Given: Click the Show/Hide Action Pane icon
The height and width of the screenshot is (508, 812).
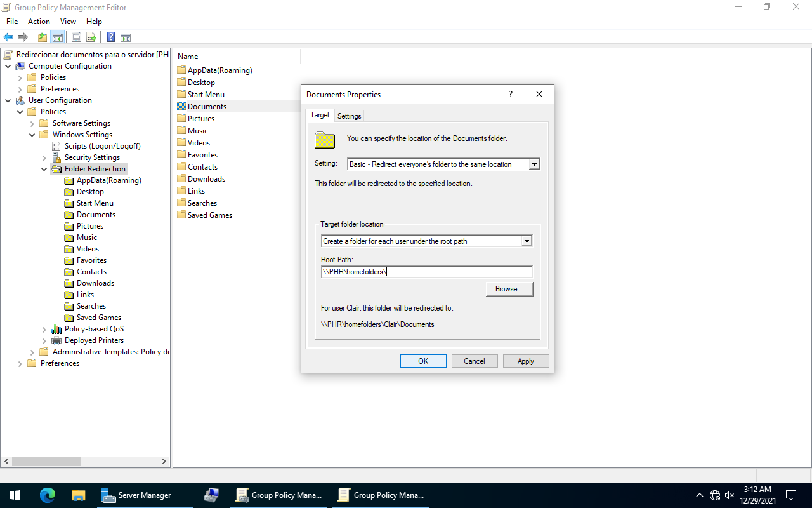Looking at the screenshot, I should [126, 37].
